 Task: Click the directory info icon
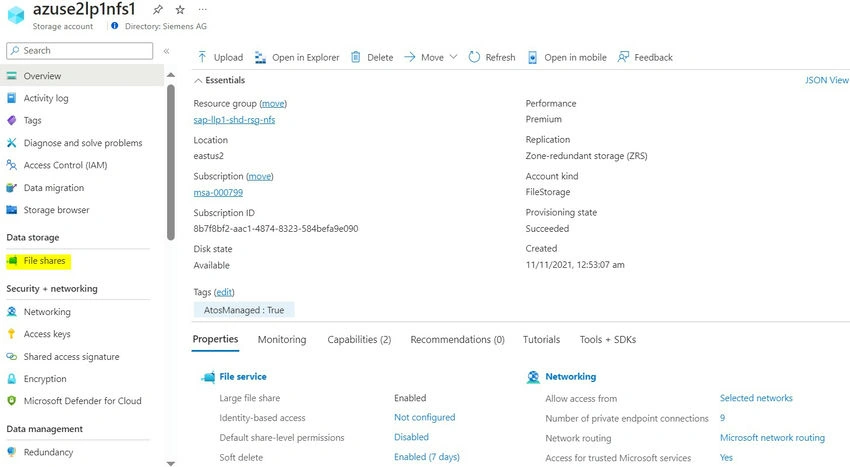pyautogui.click(x=114, y=25)
